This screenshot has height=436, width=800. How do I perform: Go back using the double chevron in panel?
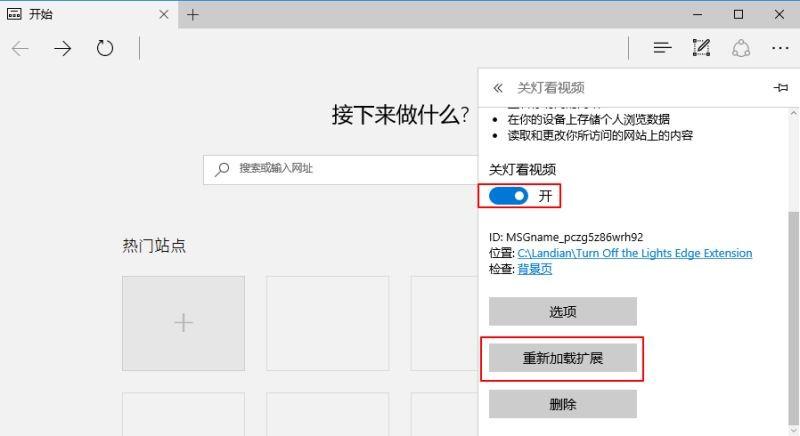coord(498,88)
